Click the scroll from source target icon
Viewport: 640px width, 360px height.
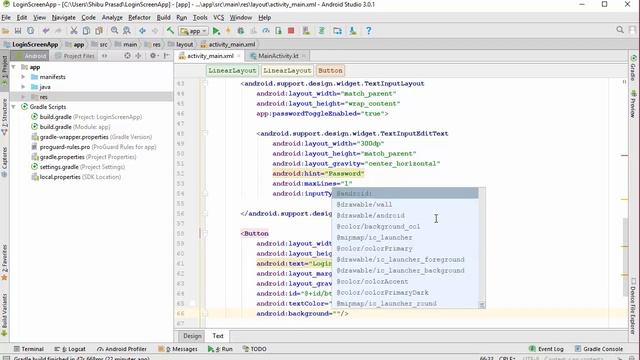click(127, 56)
